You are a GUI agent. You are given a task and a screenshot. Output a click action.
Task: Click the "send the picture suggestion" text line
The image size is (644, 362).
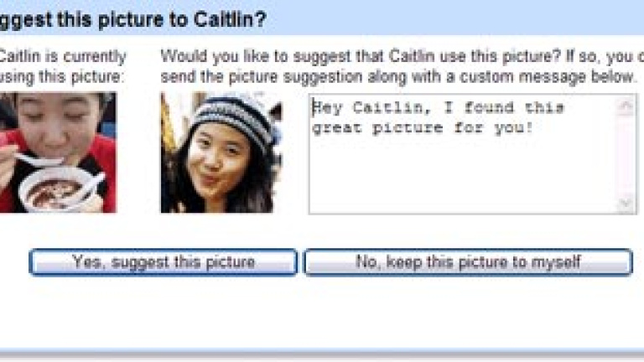point(397,77)
